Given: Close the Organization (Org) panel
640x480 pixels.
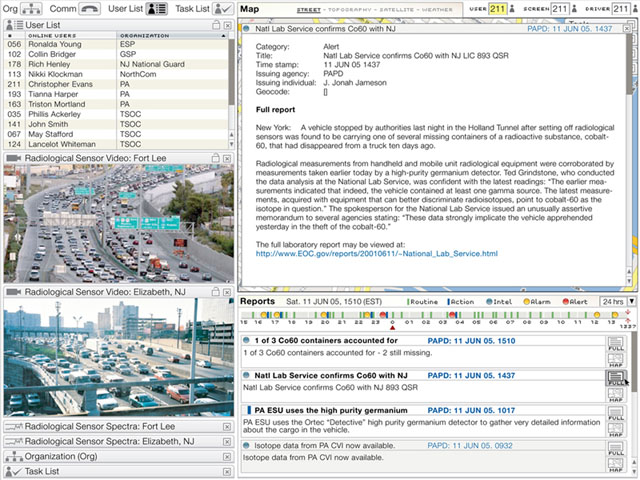Looking at the screenshot, I should 227,457.
